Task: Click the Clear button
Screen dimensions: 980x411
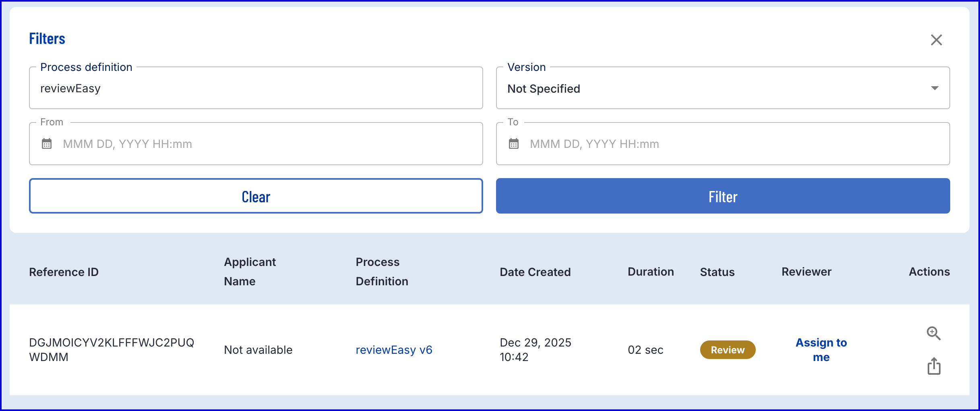Action: (x=256, y=196)
